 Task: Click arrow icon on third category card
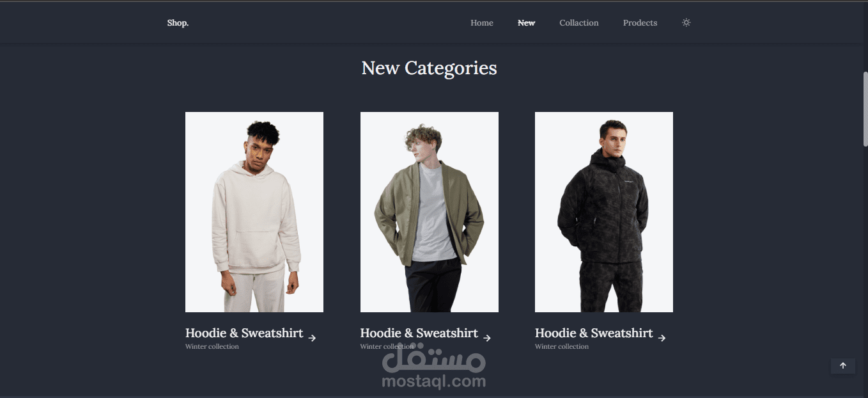(x=662, y=338)
